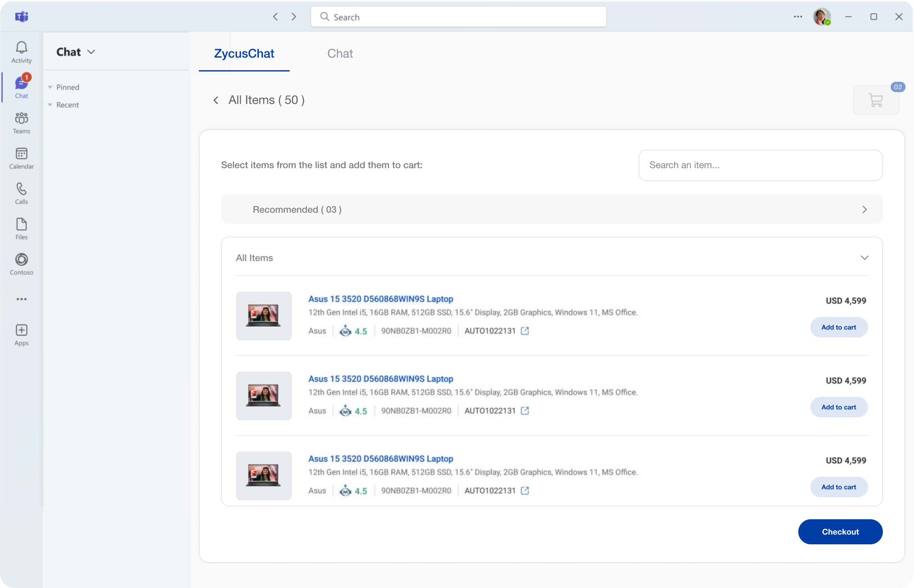Image resolution: width=914 pixels, height=588 pixels.
Task: Add second Asus laptop to cart
Action: click(x=839, y=407)
